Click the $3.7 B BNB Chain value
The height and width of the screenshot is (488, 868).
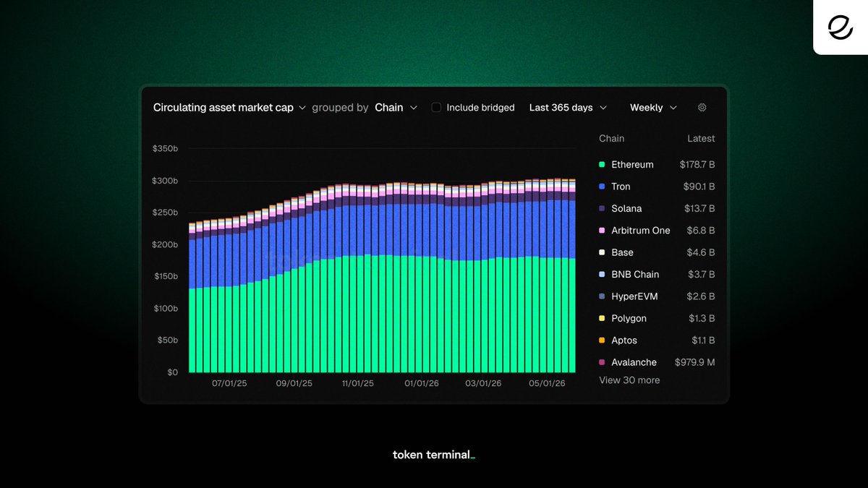pos(701,275)
